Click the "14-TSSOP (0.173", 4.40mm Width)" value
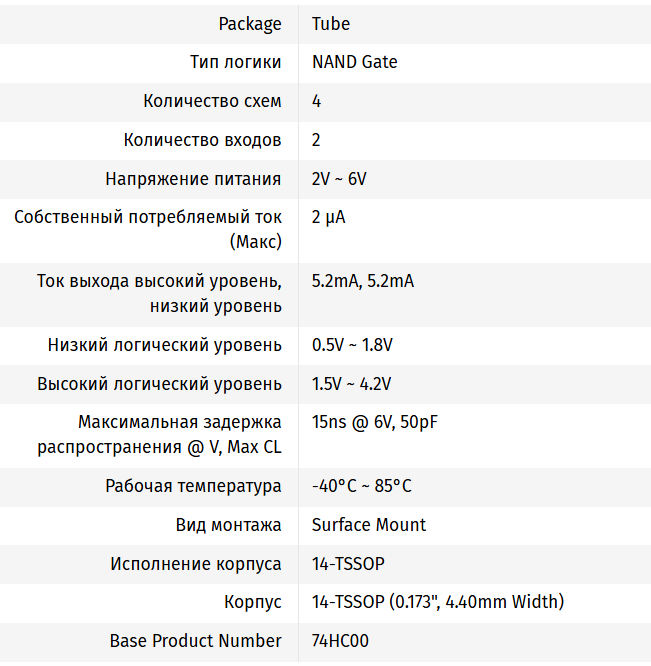The width and height of the screenshot is (651, 666). pos(437,602)
